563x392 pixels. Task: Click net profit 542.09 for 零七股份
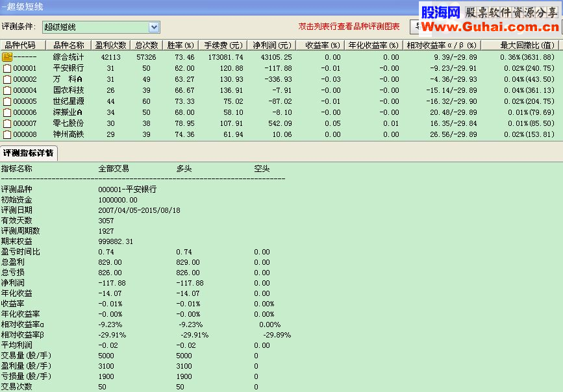[280, 124]
